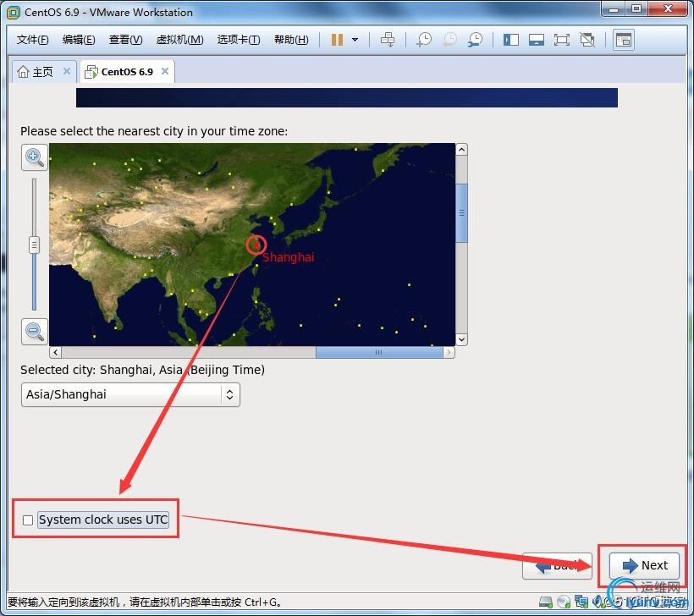
Task: Click the Shanghai city marker on map
Action: point(256,245)
